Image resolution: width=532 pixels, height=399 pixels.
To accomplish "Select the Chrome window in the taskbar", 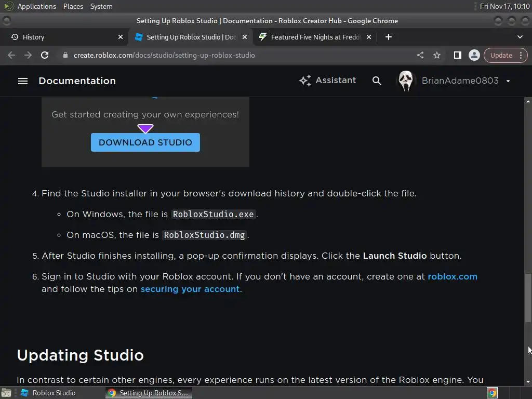I will pos(149,393).
